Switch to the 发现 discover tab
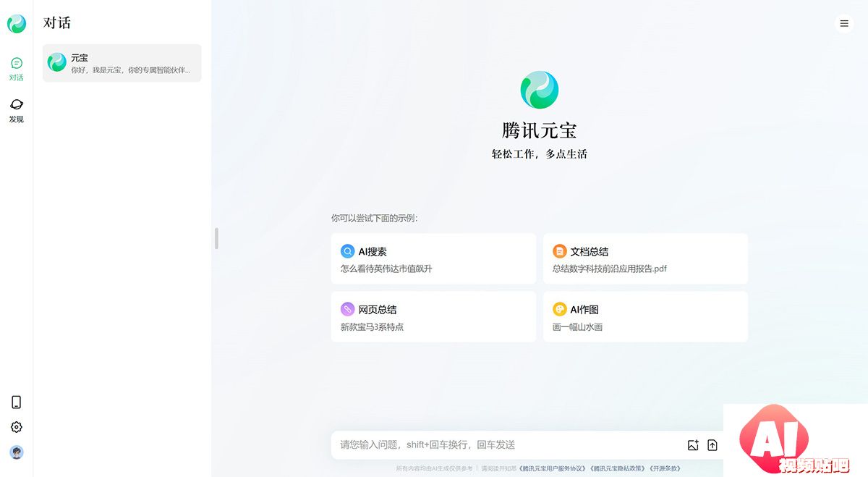The height and width of the screenshot is (477, 868). [x=17, y=111]
